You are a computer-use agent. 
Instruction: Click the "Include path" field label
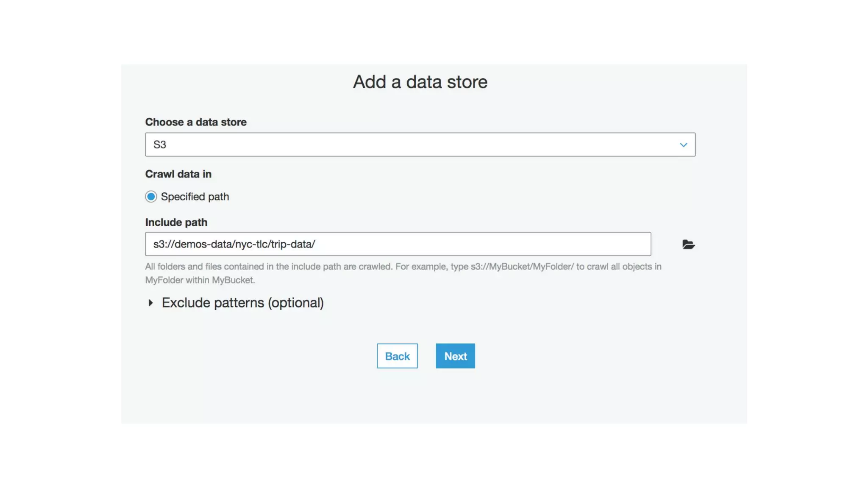(176, 222)
